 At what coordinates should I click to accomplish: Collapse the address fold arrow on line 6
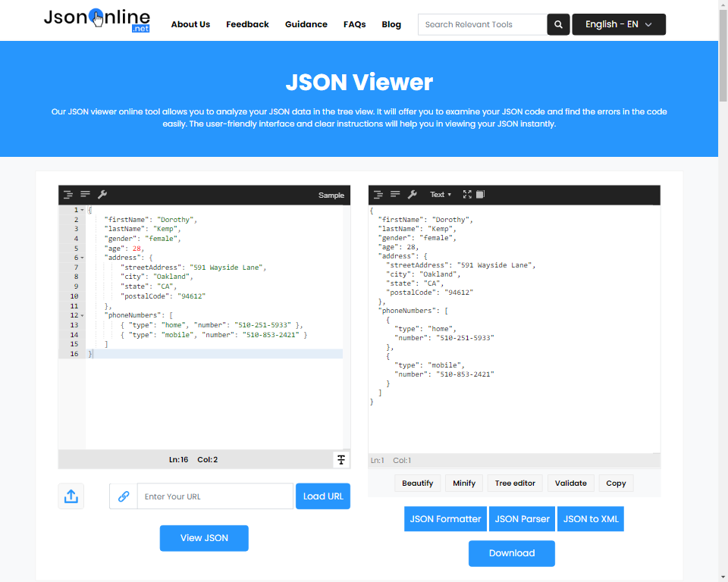tap(82, 258)
